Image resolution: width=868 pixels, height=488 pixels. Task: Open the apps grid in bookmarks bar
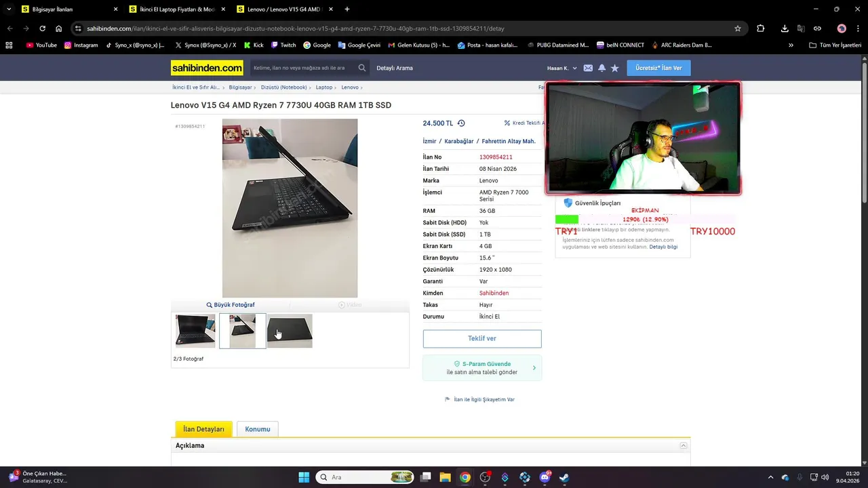pos(9,45)
